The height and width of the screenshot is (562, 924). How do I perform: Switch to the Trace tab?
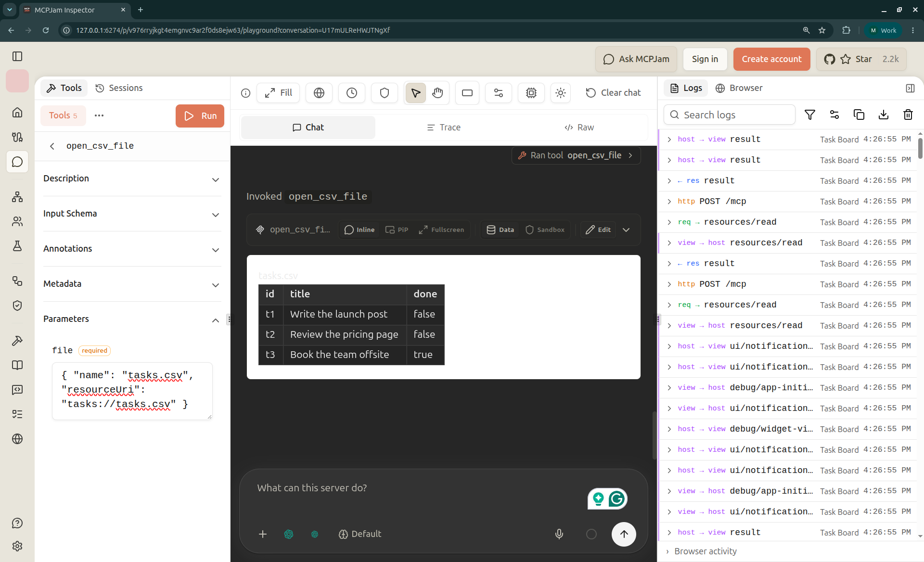tap(444, 128)
